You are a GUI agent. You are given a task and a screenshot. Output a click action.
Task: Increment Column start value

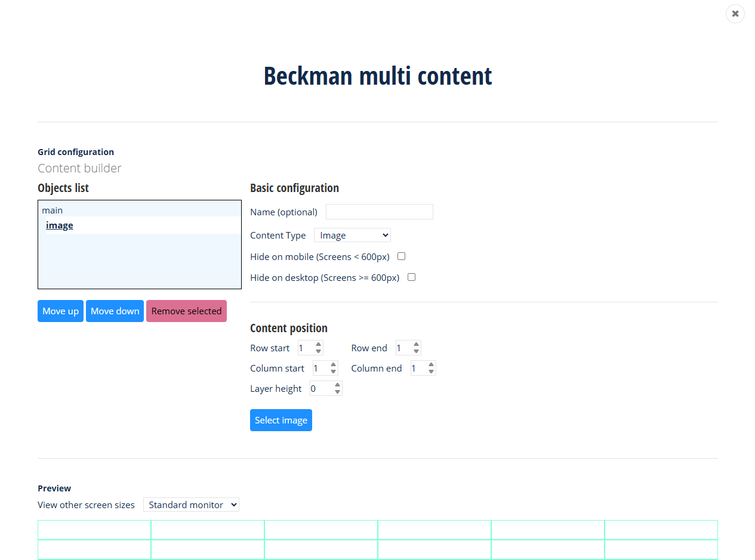coord(333,365)
